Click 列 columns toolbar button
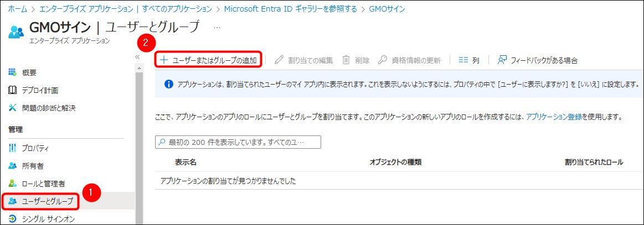The width and height of the screenshot is (644, 225). pyautogui.click(x=469, y=60)
